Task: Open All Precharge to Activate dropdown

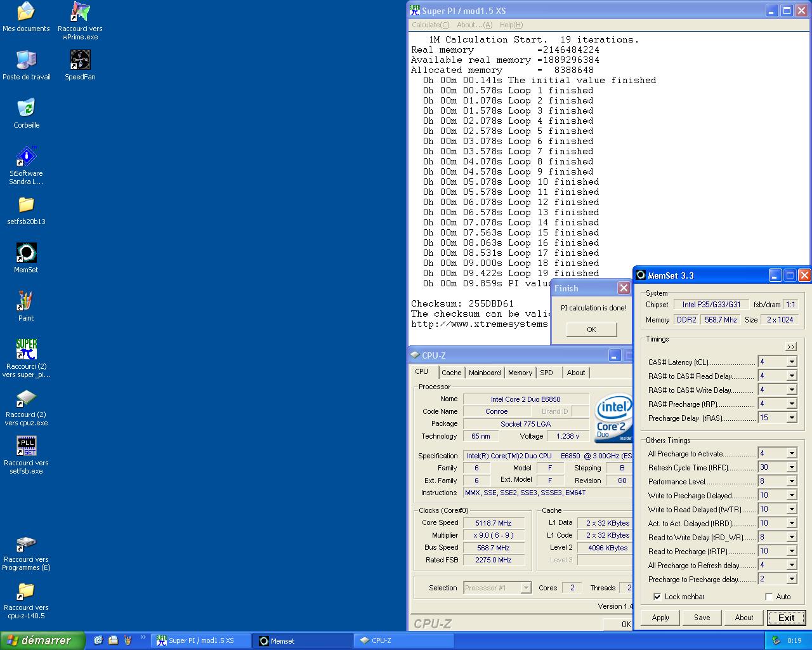Action: tap(792, 453)
